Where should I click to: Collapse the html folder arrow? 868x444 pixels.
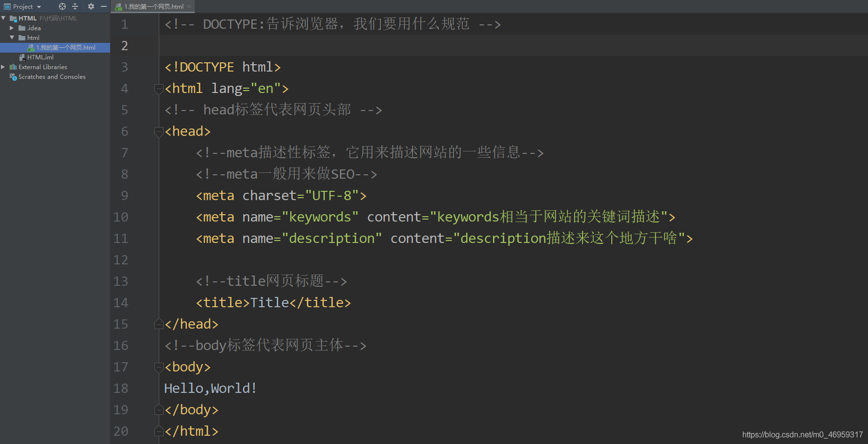coord(12,37)
